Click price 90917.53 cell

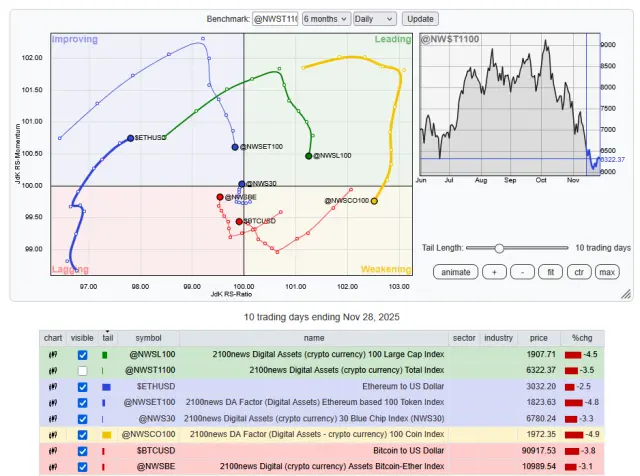(x=539, y=451)
